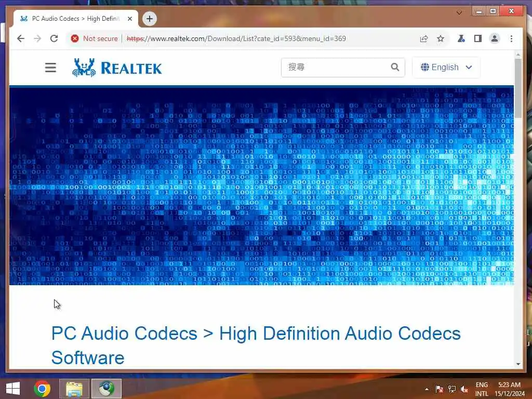The width and height of the screenshot is (532, 399).
Task: Reload the current page
Action: pos(54,38)
